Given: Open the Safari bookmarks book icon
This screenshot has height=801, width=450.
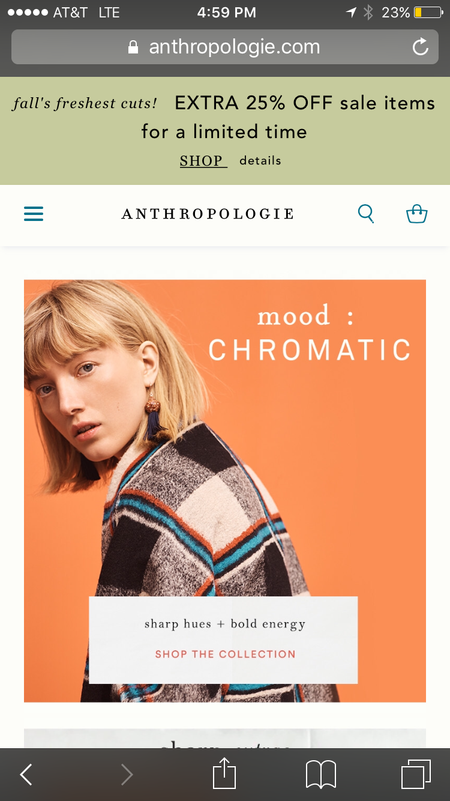Looking at the screenshot, I should coord(321,774).
